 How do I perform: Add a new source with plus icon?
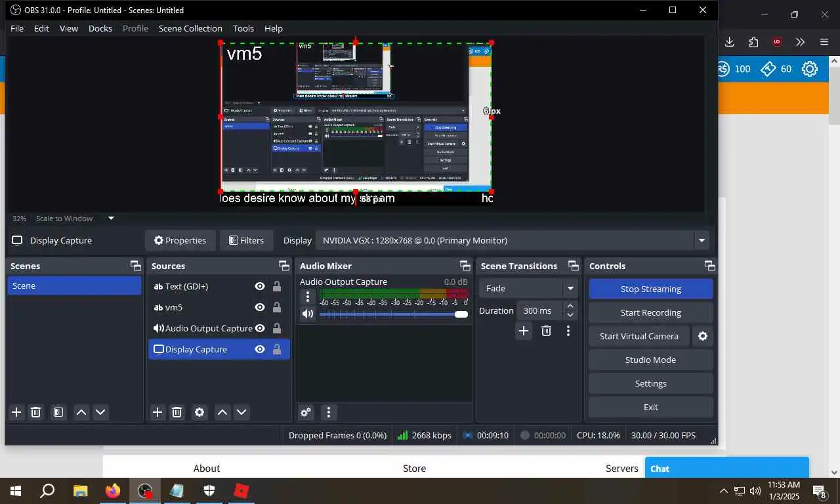(157, 412)
